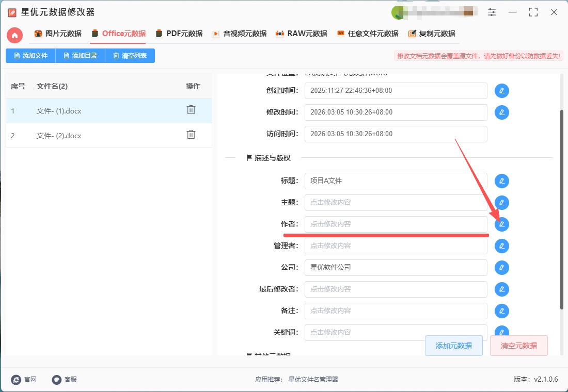Screen dimensions: 568x392
Task: Click the 添加目录 button
Action: tap(81, 56)
